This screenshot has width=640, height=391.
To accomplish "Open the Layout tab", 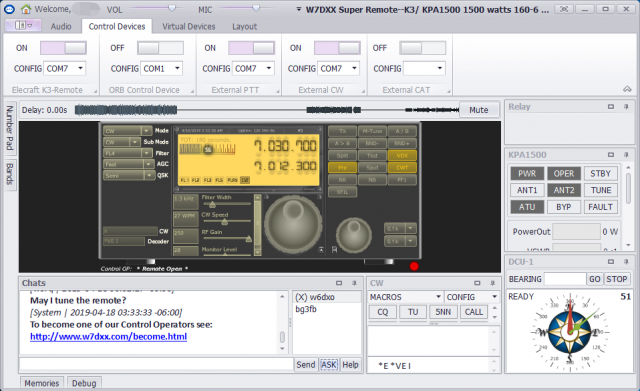I will pyautogui.click(x=244, y=26).
